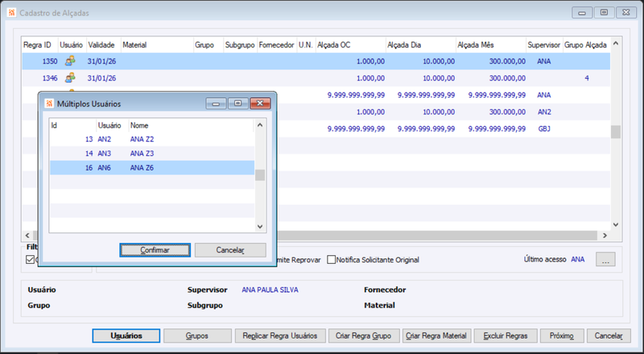Screen dimensions: 644x354
Task: Maximize the Cadastro de Alçadas window
Action: [605, 13]
